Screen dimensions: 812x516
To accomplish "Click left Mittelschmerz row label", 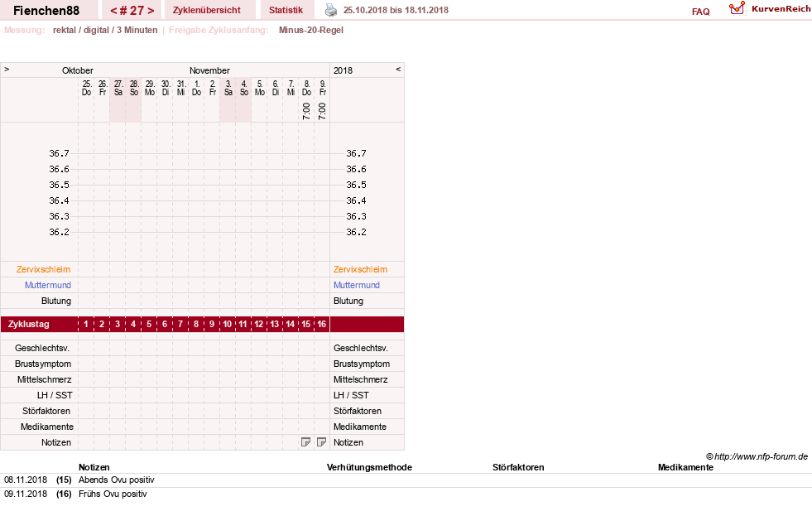I will pyautogui.click(x=44, y=379).
